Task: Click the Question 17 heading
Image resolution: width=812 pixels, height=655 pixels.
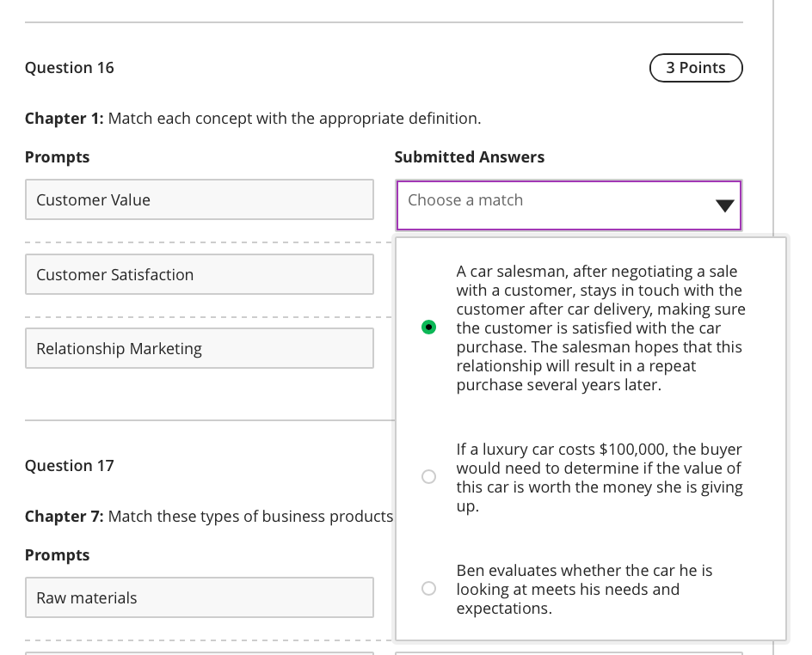Action: coord(70,466)
